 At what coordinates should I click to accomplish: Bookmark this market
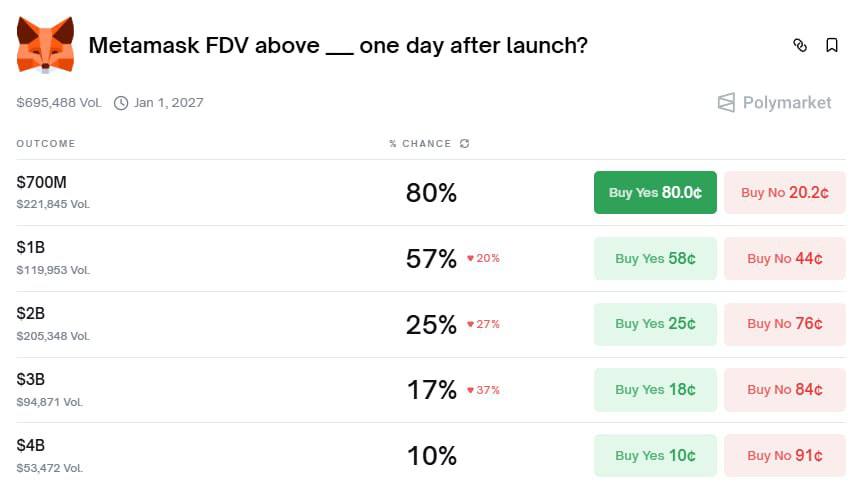point(831,45)
